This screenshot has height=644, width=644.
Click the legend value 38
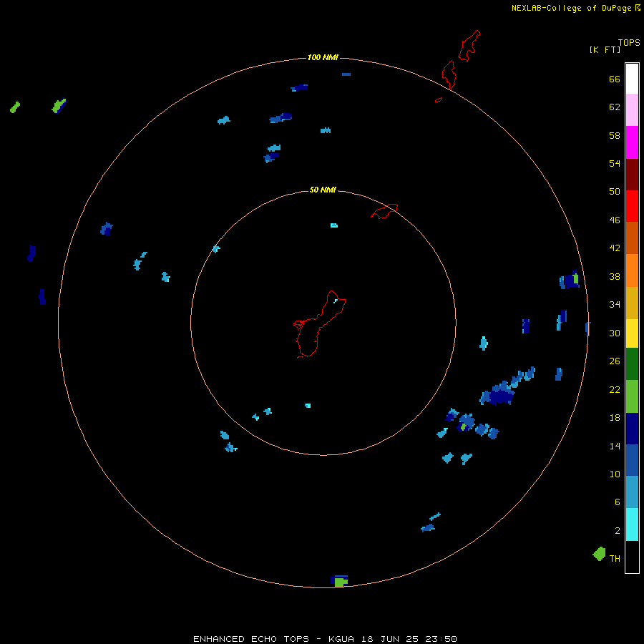[x=615, y=276]
